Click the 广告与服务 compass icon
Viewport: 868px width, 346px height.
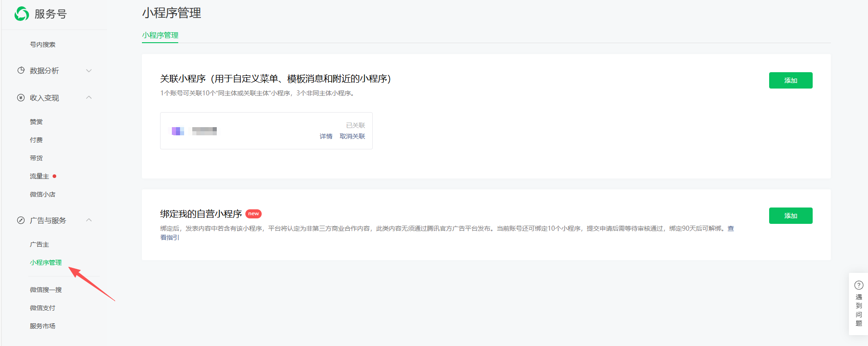tap(21, 220)
